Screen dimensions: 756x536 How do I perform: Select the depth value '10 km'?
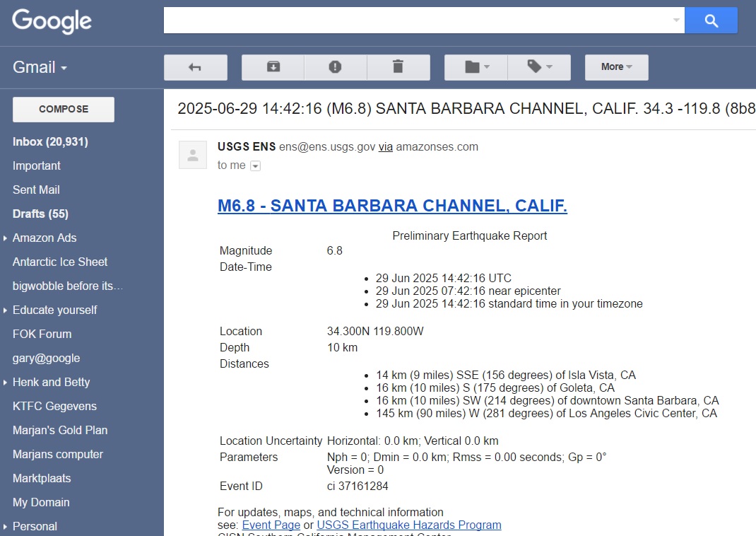343,348
